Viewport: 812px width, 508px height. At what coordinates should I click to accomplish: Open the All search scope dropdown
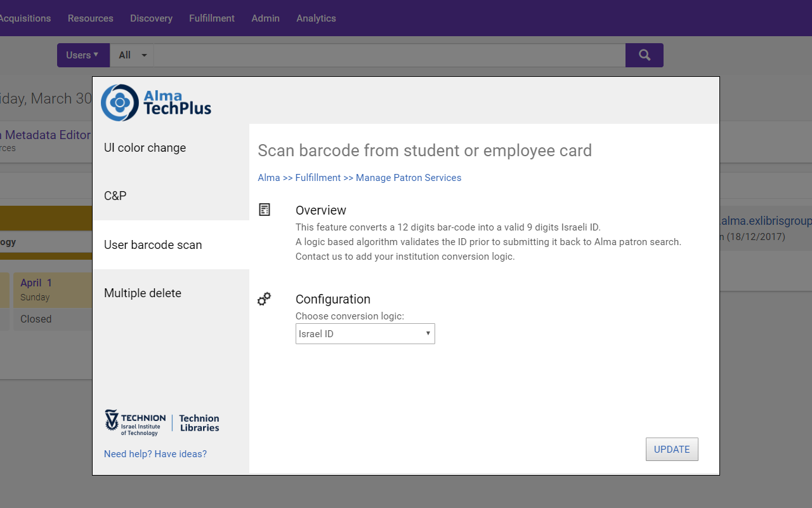click(132, 55)
